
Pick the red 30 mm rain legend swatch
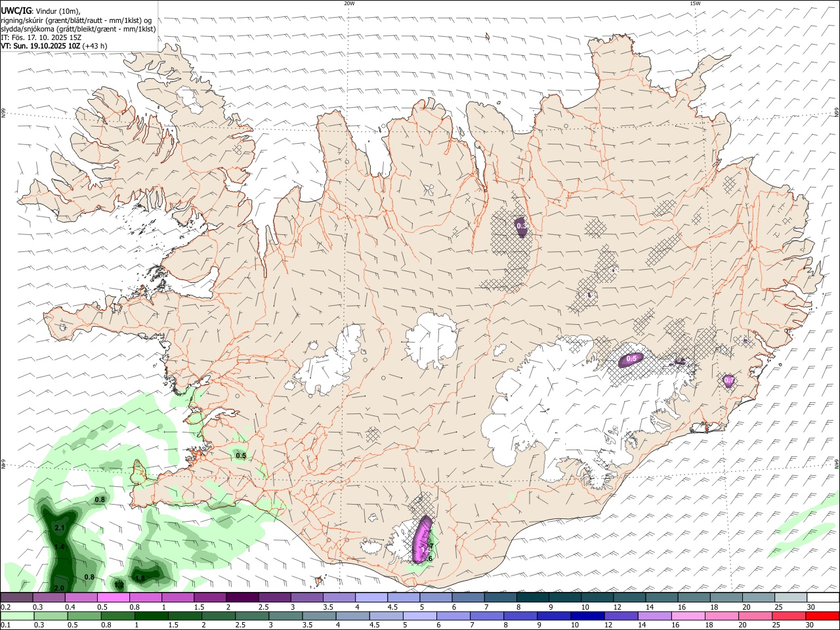tap(822, 616)
